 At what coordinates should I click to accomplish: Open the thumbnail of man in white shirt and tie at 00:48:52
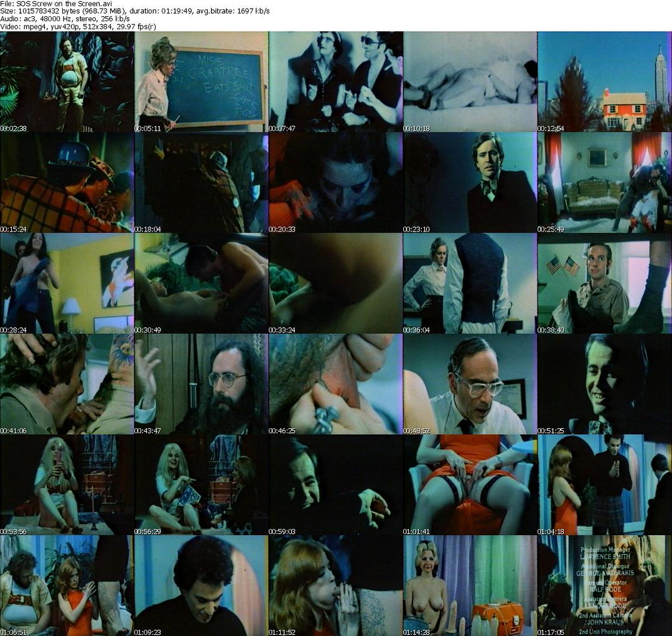(x=470, y=384)
